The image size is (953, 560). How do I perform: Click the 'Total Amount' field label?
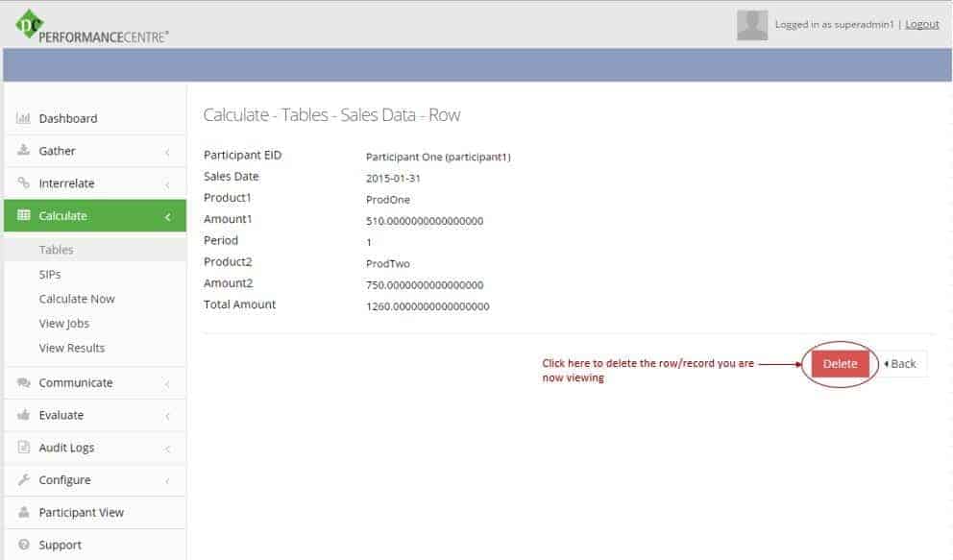239,304
